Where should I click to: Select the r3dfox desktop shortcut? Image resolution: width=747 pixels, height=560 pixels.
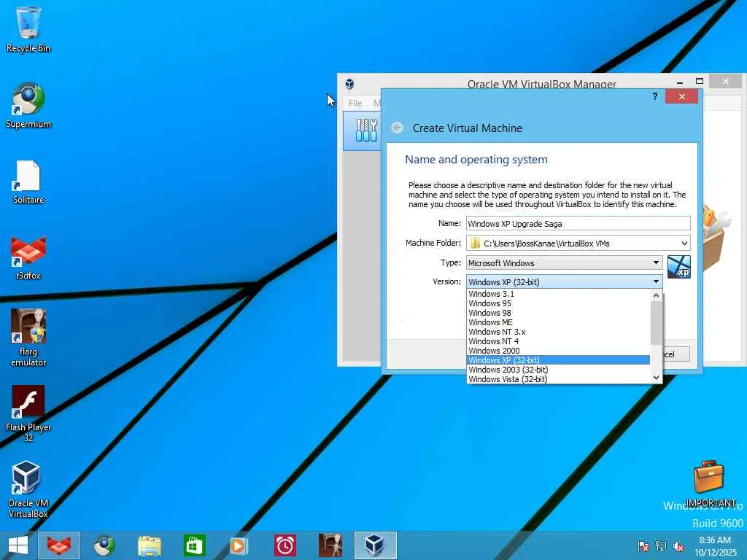28,257
